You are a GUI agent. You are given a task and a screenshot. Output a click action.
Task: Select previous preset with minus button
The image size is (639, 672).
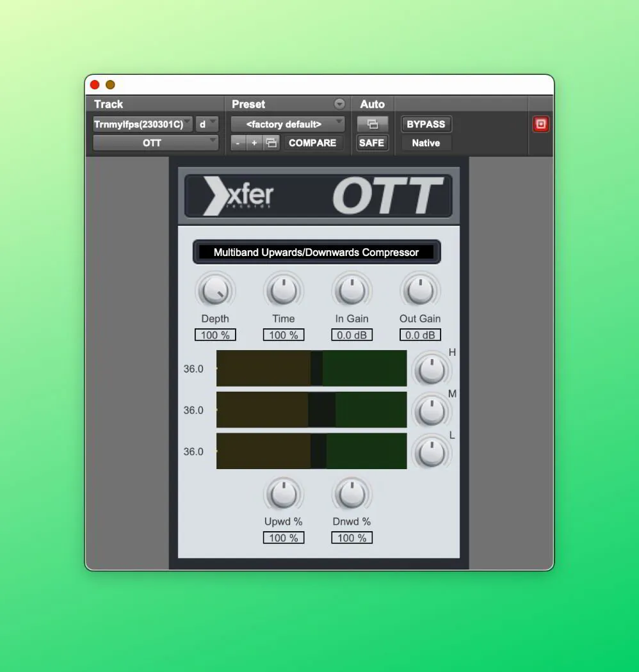pyautogui.click(x=238, y=143)
